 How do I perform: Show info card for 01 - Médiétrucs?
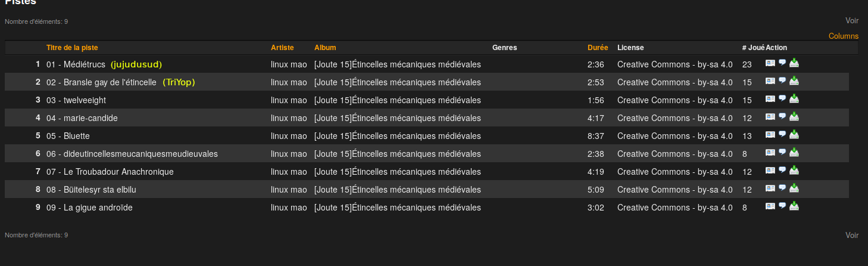770,63
